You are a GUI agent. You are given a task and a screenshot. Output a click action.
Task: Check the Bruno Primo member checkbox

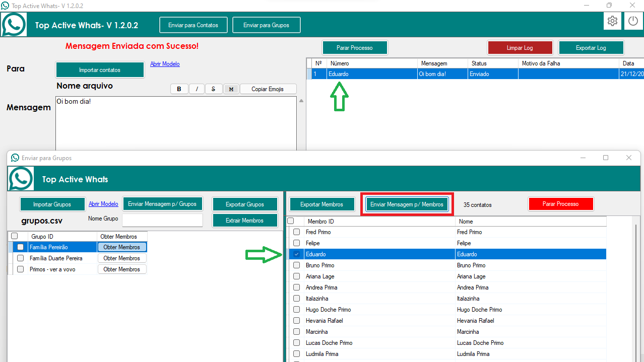[x=297, y=265]
